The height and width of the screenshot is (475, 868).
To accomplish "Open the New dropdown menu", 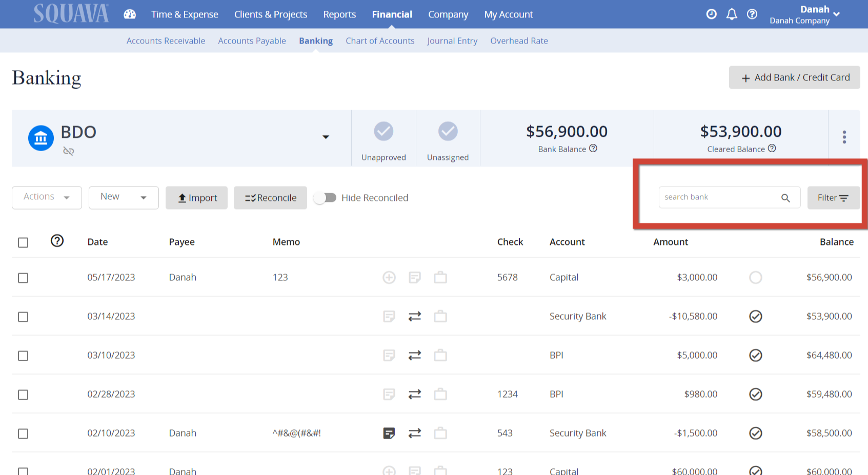I will (123, 197).
